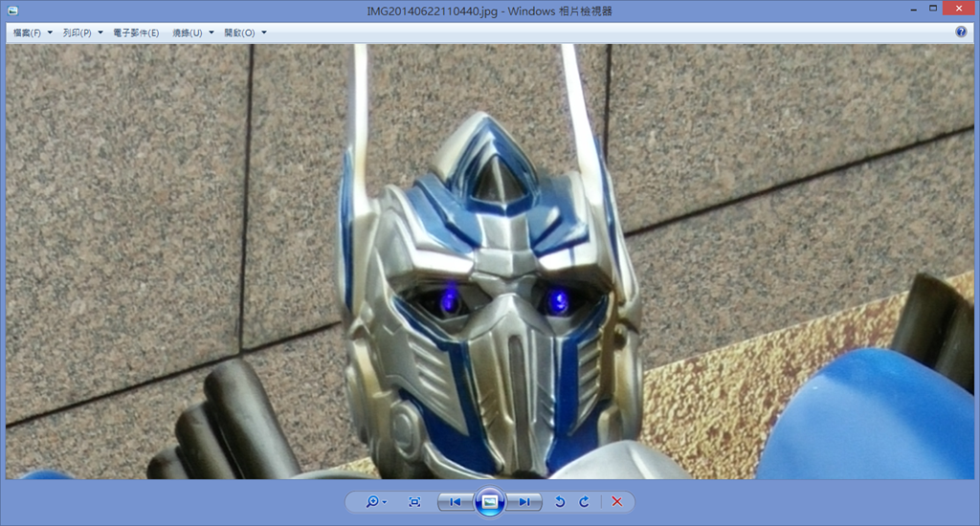Expand the 燒錄(U) dropdown arrow
Image resolution: width=980 pixels, height=526 pixels.
point(212,33)
